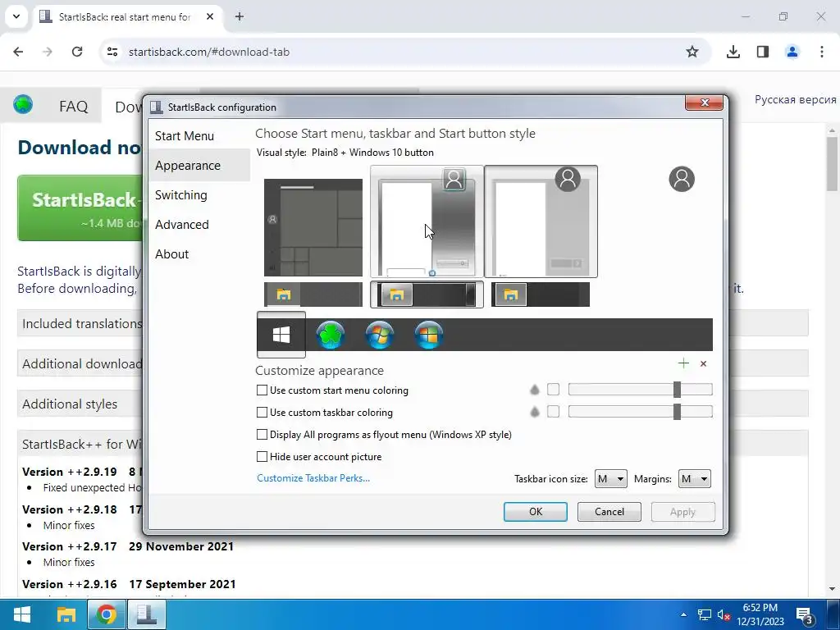Click the round user avatar icon at right
The image size is (840, 630).
682,179
